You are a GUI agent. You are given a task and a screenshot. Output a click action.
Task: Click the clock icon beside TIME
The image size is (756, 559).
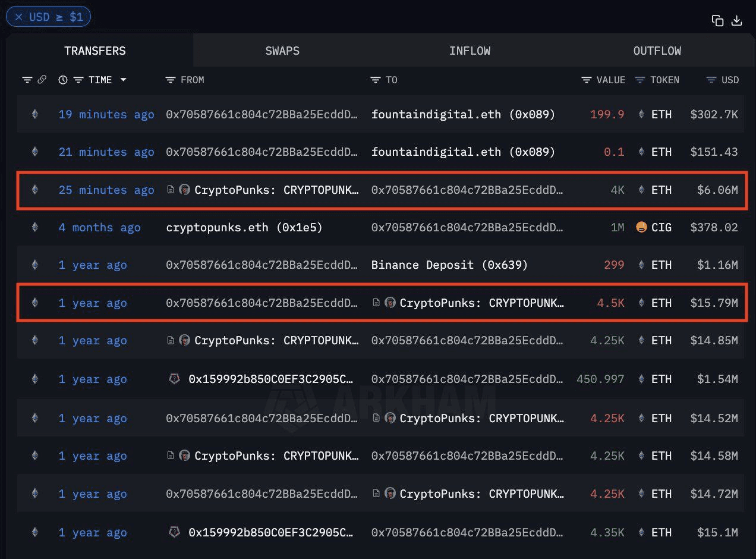(x=63, y=80)
